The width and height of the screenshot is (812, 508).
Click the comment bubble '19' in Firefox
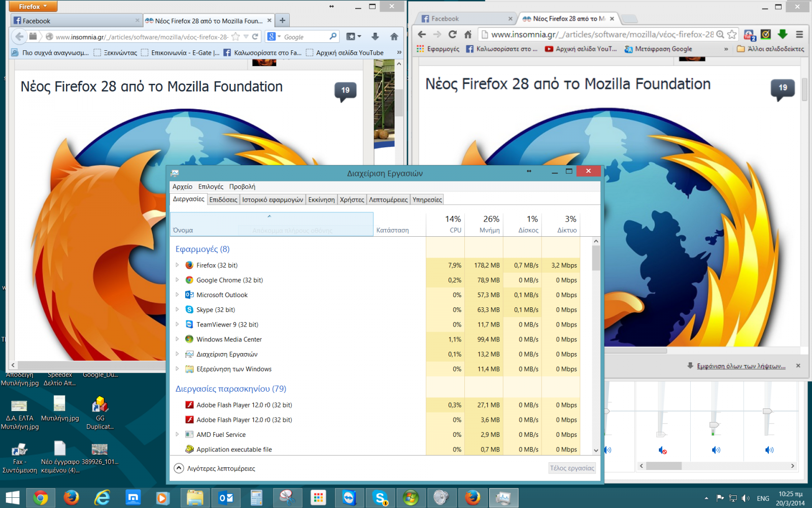click(x=345, y=91)
